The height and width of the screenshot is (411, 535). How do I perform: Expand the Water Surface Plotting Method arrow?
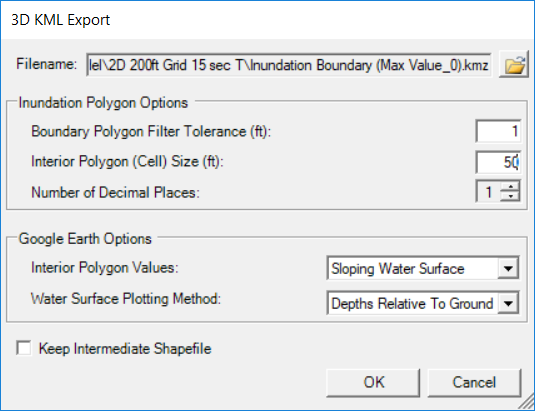[508, 303]
